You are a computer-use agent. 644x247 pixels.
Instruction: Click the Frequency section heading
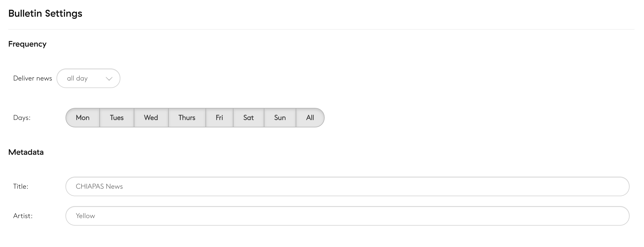pyautogui.click(x=27, y=44)
